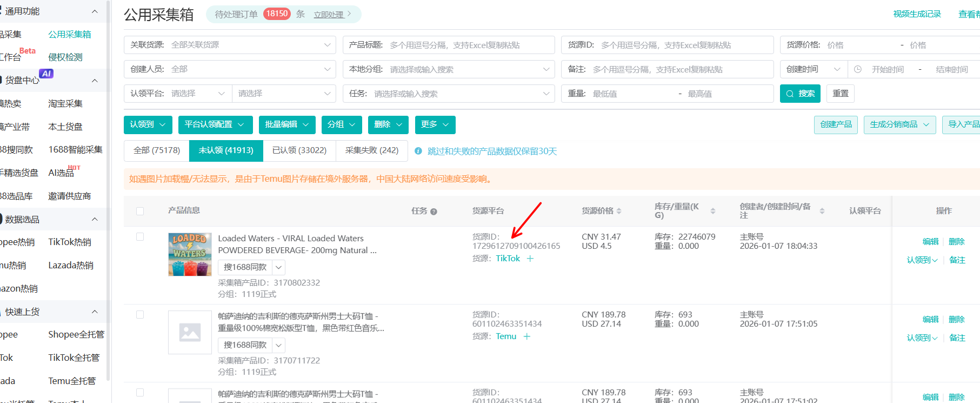Check the Loaded Waters product row checkbox
980x403 pixels.
point(140,237)
